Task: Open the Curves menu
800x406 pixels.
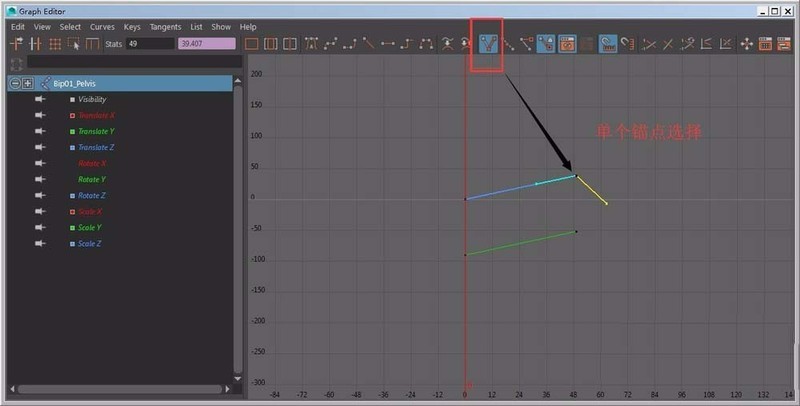Action: click(x=102, y=27)
